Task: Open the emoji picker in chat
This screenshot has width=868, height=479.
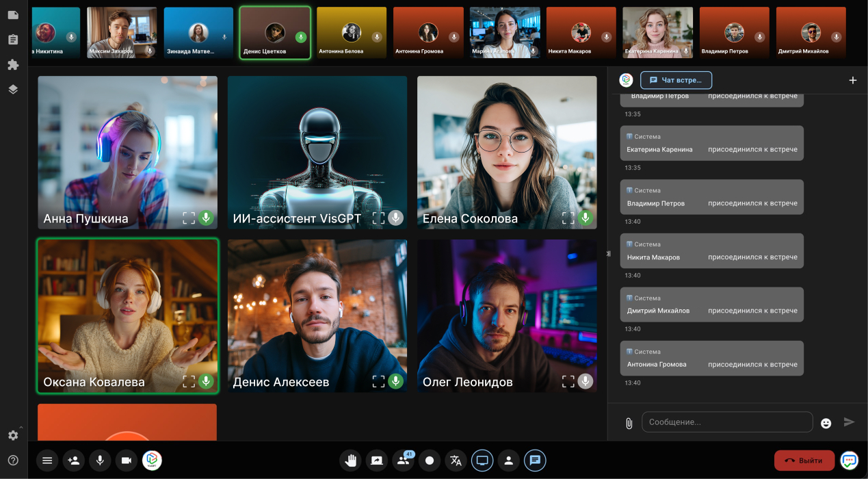Action: pos(826,423)
